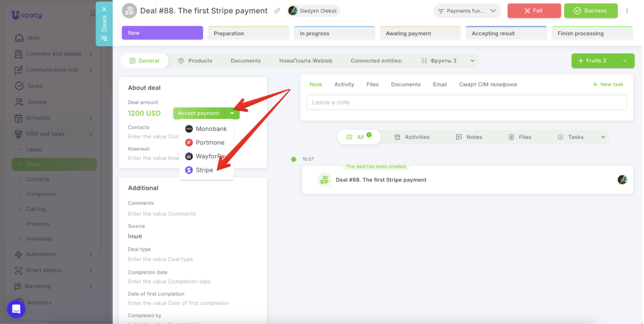The width and height of the screenshot is (644, 324).
Task: Click the Accept payment button
Action: 199,113
